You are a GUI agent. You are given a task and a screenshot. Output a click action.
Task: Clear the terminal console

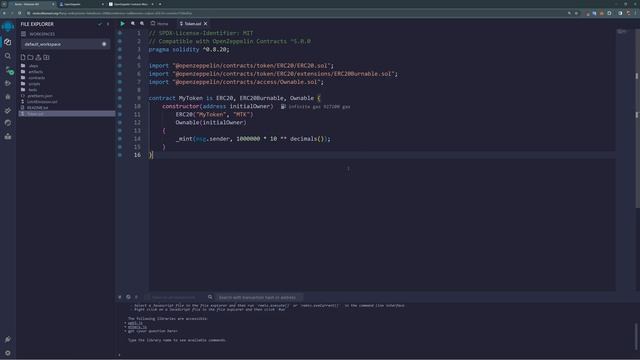128,297
